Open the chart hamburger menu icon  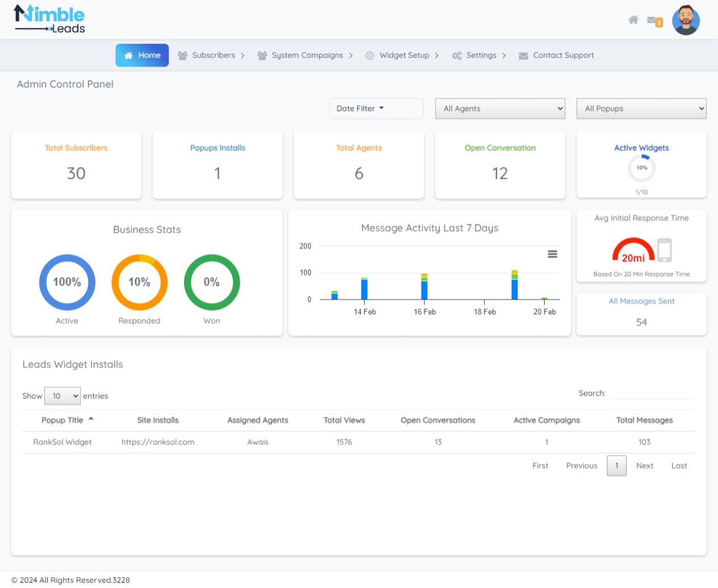pyautogui.click(x=552, y=254)
